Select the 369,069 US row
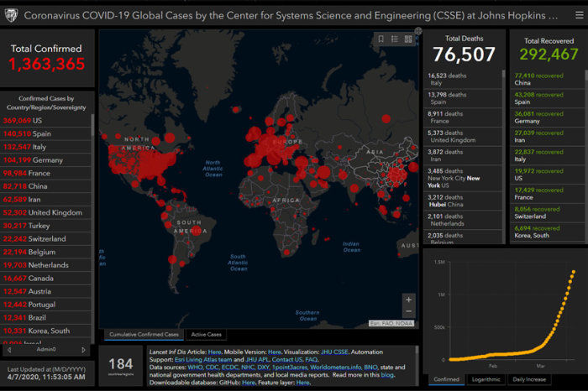 [45, 121]
